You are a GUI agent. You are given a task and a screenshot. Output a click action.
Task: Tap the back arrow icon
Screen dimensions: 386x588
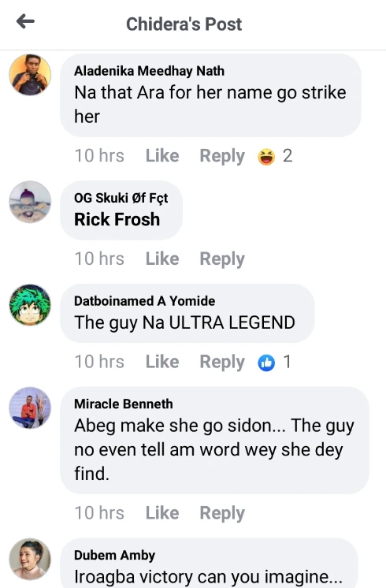click(25, 21)
